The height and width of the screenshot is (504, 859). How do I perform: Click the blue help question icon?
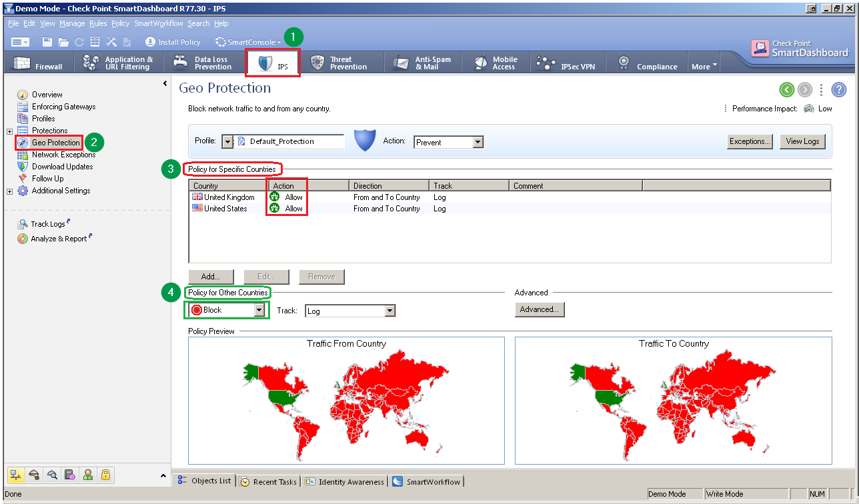(x=839, y=89)
